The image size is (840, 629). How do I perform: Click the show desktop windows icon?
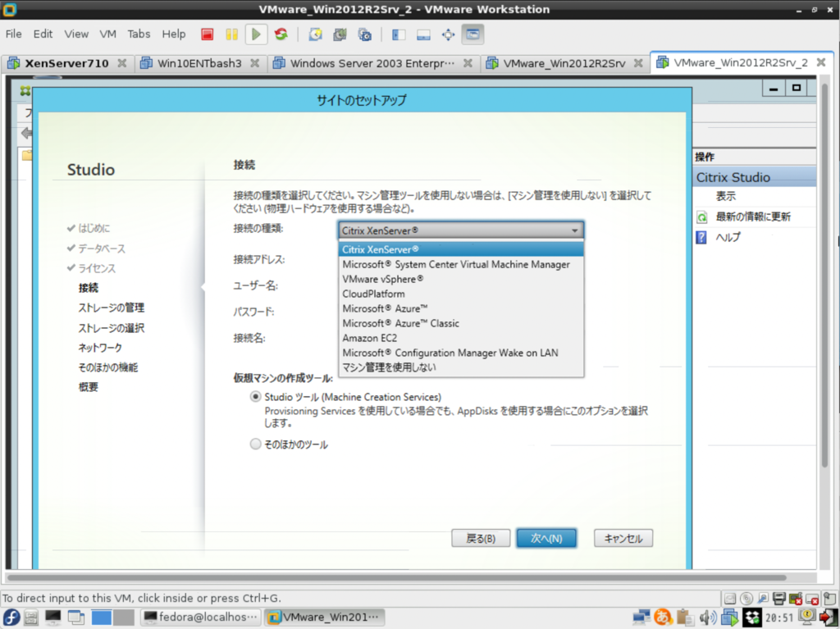point(76,618)
